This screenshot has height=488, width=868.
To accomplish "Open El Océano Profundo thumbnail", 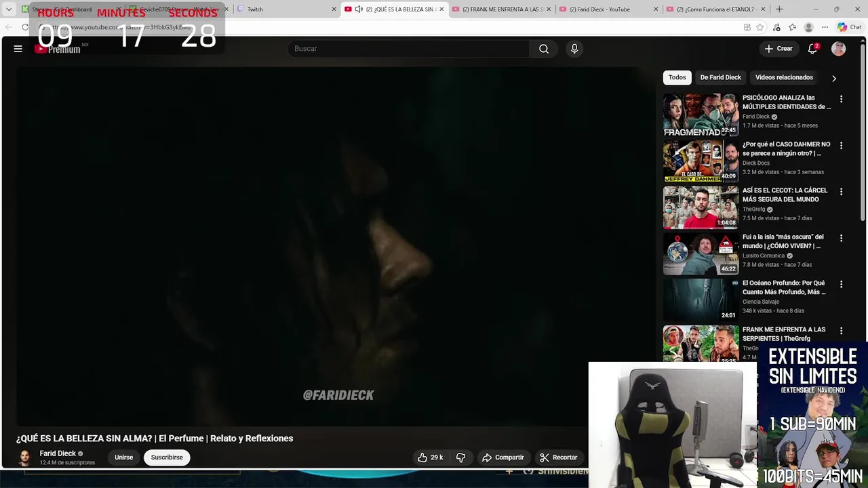I will (x=701, y=300).
